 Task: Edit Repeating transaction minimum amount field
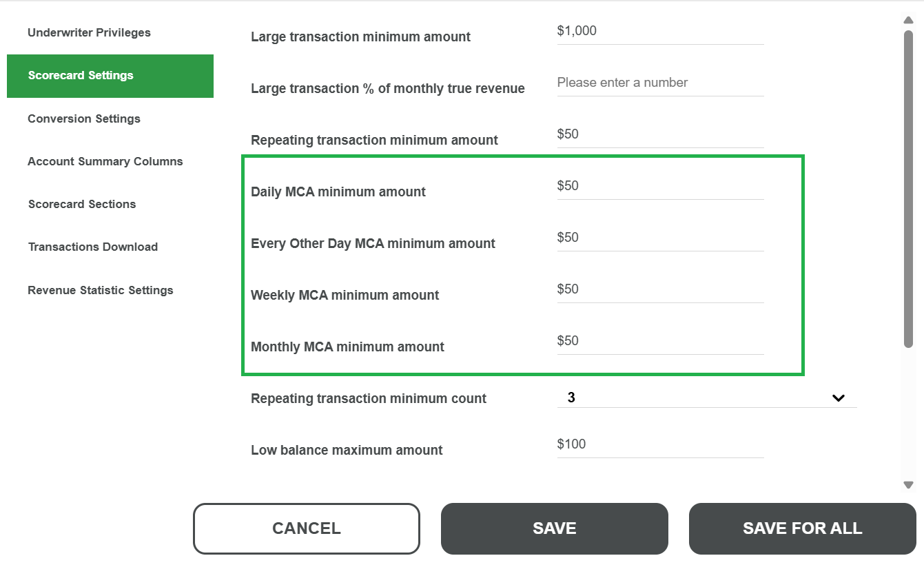[x=660, y=134]
